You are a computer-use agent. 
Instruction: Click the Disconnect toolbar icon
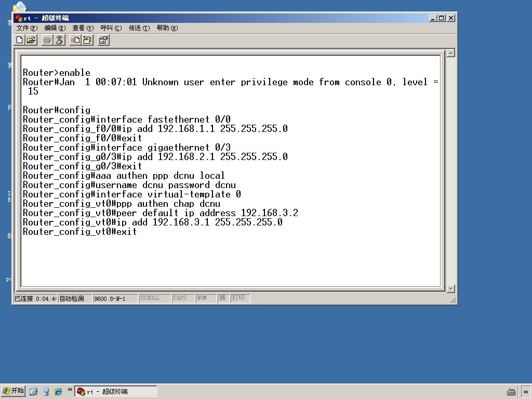click(x=59, y=41)
